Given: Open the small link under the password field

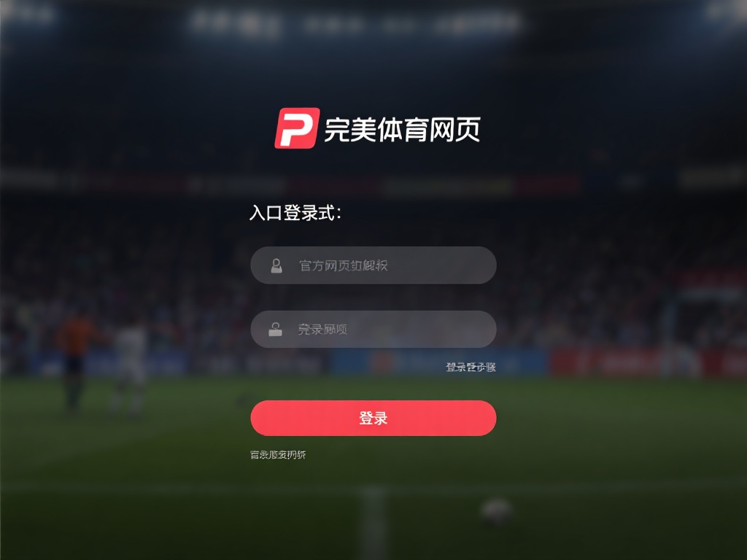Looking at the screenshot, I should pyautogui.click(x=471, y=367).
